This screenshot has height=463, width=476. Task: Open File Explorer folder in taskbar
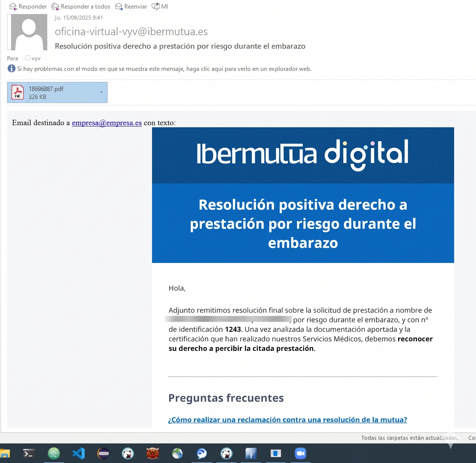5,454
